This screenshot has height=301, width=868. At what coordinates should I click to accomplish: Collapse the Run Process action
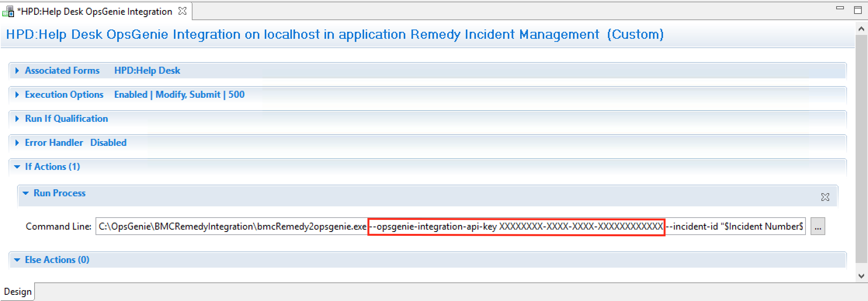(26, 193)
